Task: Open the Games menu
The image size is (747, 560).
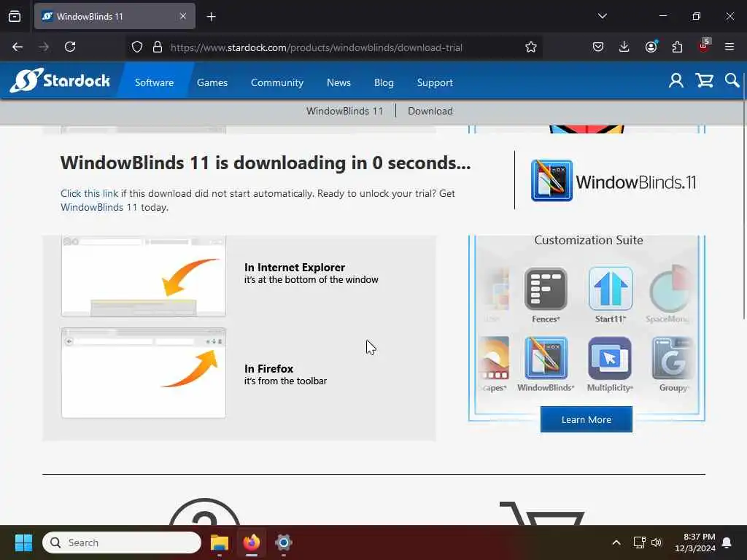Action: pyautogui.click(x=212, y=82)
